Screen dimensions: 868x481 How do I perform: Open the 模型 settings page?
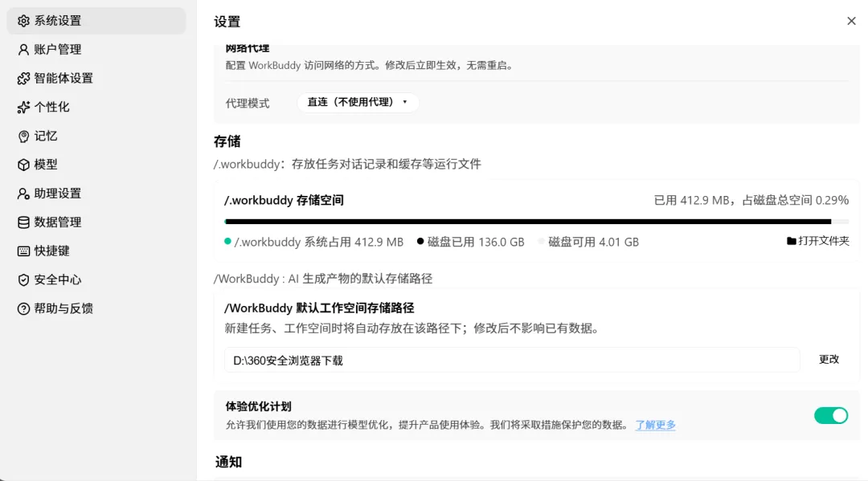96,165
